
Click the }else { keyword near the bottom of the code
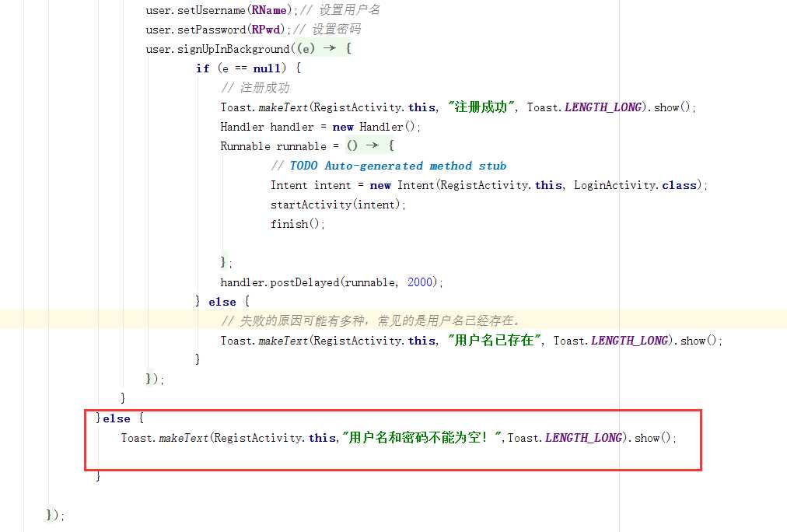coord(120,418)
